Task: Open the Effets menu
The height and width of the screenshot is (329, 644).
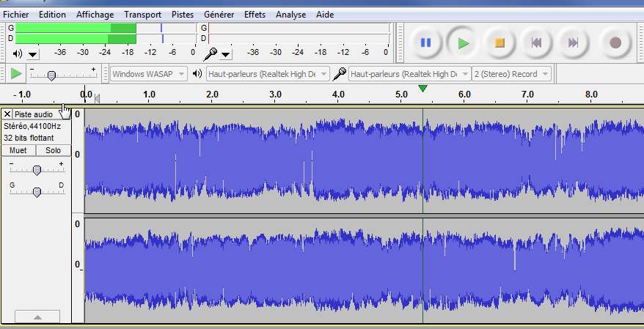Action: pyautogui.click(x=255, y=15)
